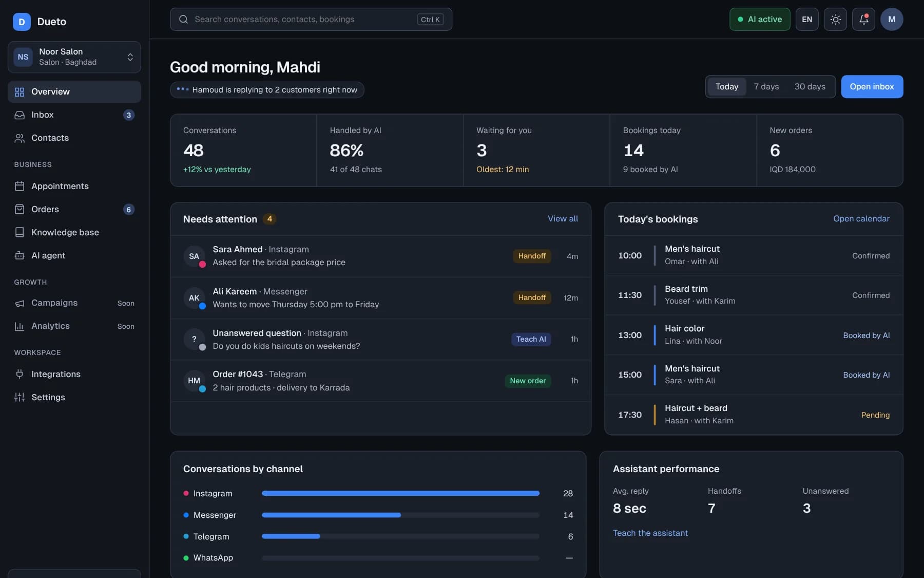
Task: Open the Order #1043 Telegram item
Action: coord(380,381)
